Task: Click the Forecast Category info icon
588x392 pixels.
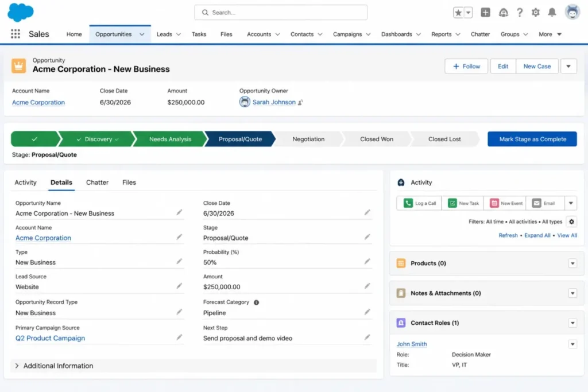Action: point(257,302)
